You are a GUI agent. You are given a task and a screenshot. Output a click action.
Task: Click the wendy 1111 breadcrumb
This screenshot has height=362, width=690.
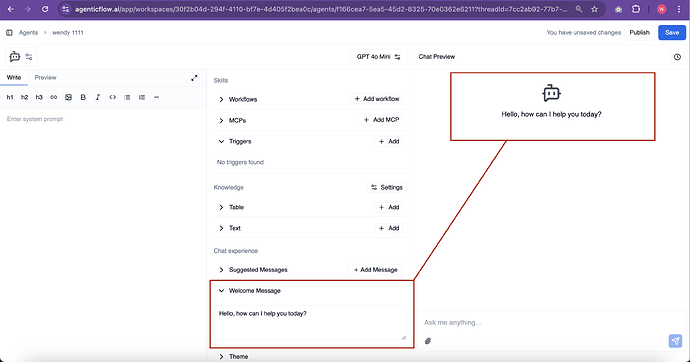(x=67, y=33)
